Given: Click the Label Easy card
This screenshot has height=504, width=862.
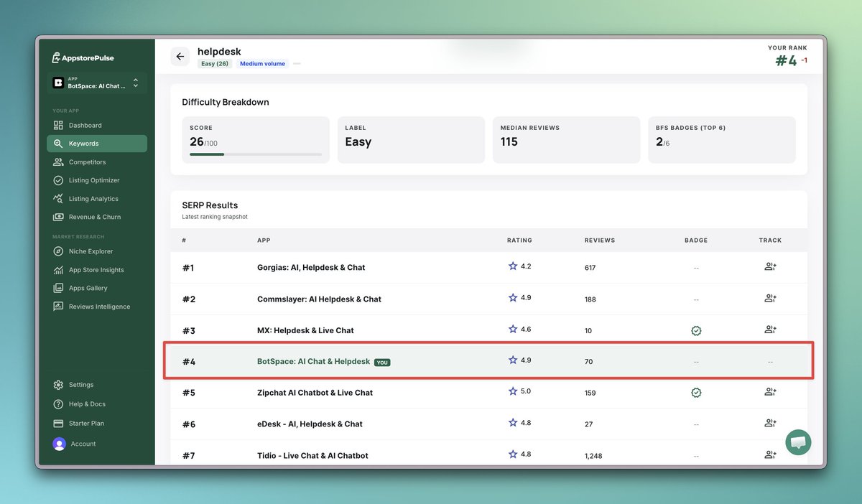Looking at the screenshot, I should pyautogui.click(x=411, y=139).
